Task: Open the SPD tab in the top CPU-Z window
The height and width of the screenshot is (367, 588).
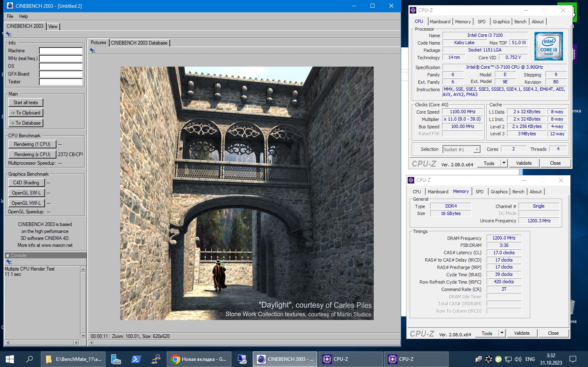Action: click(482, 22)
